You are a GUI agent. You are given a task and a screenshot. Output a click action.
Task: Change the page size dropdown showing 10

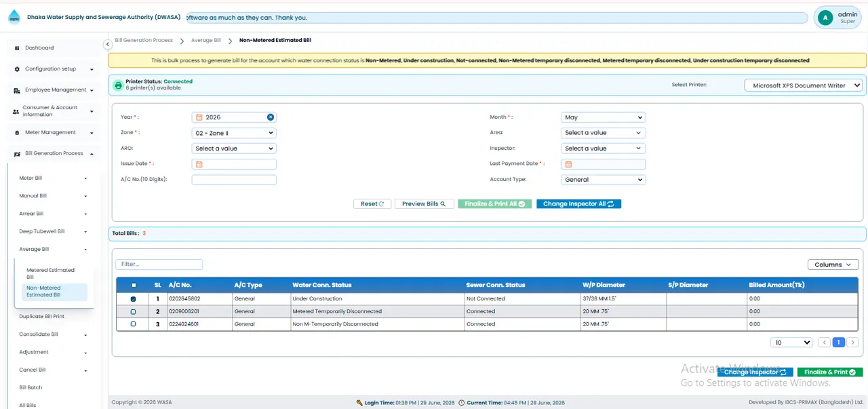click(791, 343)
